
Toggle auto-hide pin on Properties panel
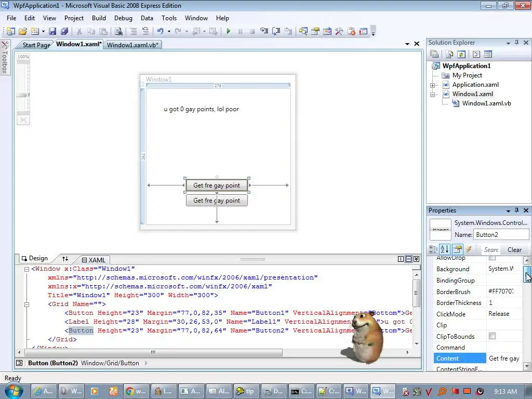coord(517,210)
